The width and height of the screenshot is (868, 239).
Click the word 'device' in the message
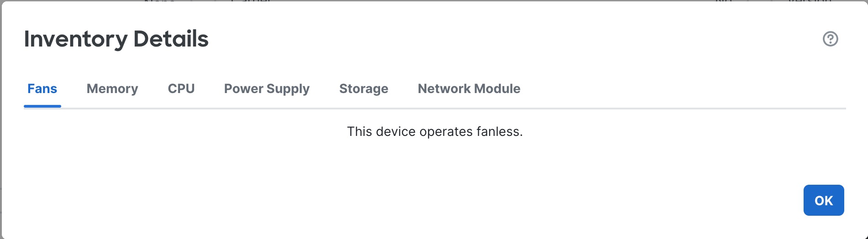click(x=395, y=132)
